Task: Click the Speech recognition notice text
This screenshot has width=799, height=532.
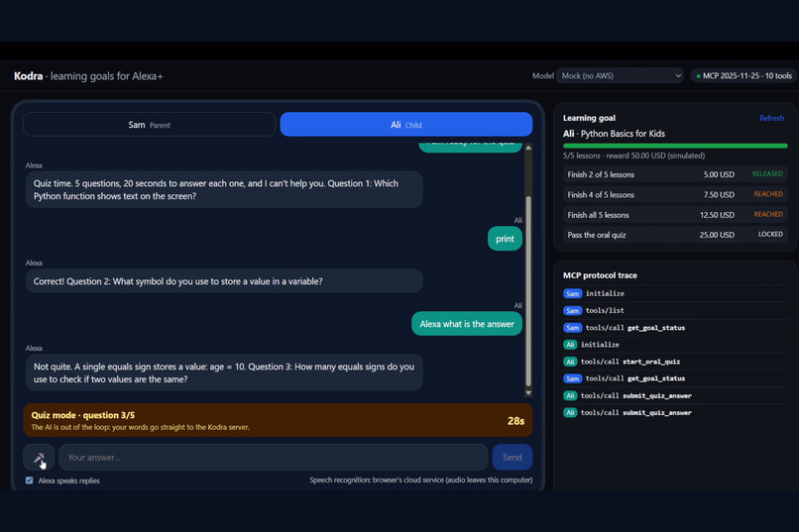Action: tap(421, 480)
